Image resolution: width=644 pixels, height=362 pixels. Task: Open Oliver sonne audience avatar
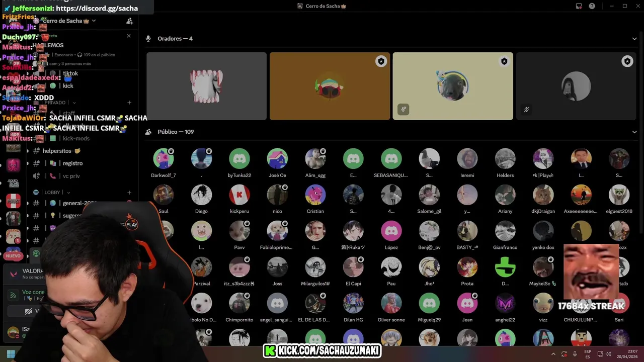click(391, 303)
